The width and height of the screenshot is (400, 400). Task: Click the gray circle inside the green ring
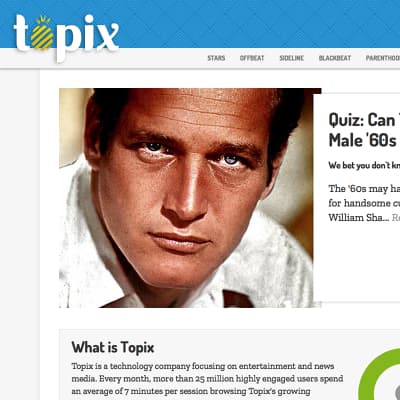click(x=396, y=394)
